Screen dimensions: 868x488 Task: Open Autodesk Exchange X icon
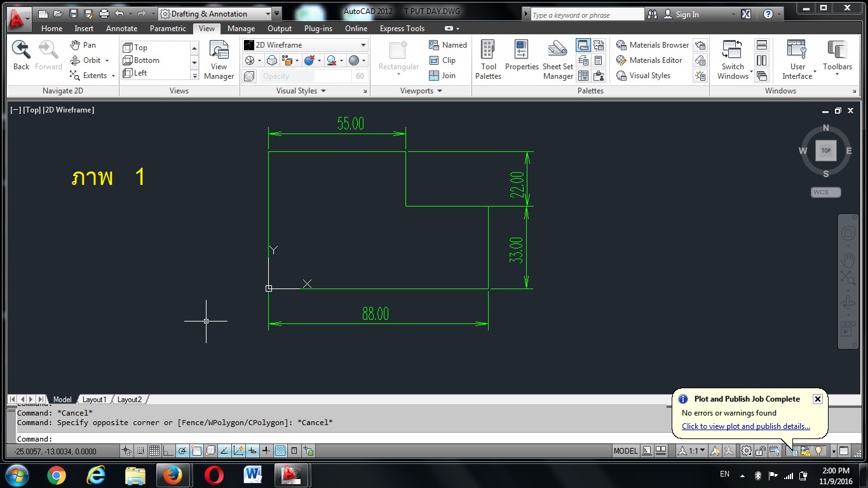tap(746, 14)
